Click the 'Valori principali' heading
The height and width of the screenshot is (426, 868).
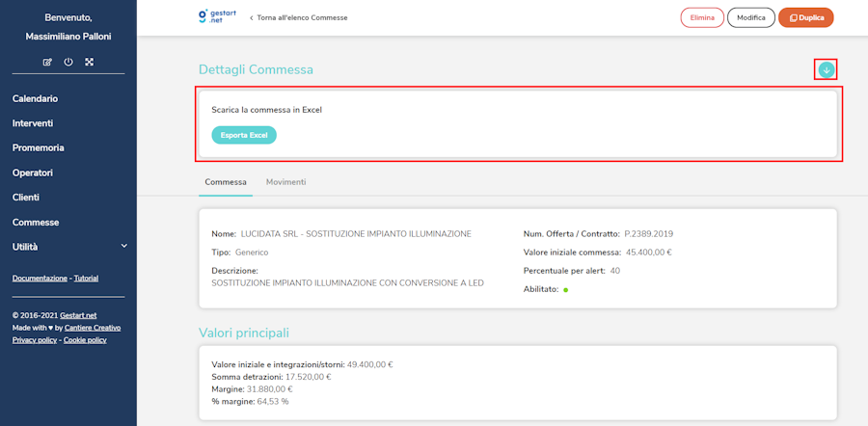pyautogui.click(x=244, y=333)
